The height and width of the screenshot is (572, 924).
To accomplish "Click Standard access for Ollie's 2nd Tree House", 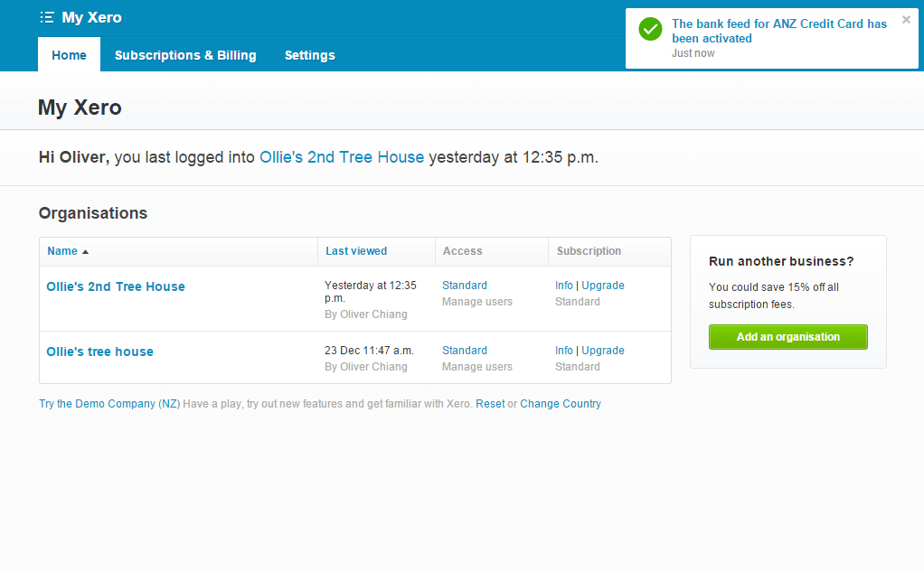I will [x=465, y=286].
